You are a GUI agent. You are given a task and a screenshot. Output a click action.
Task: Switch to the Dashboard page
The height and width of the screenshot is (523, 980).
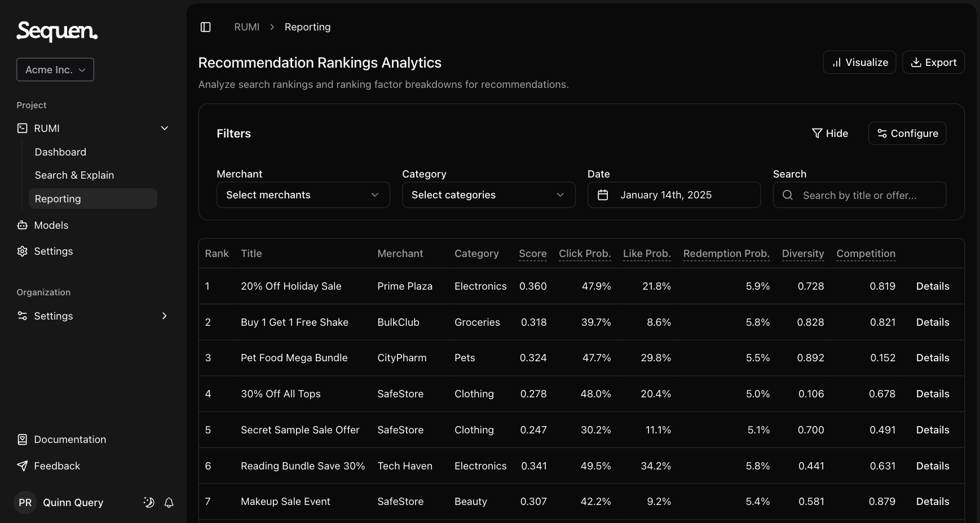pyautogui.click(x=60, y=152)
